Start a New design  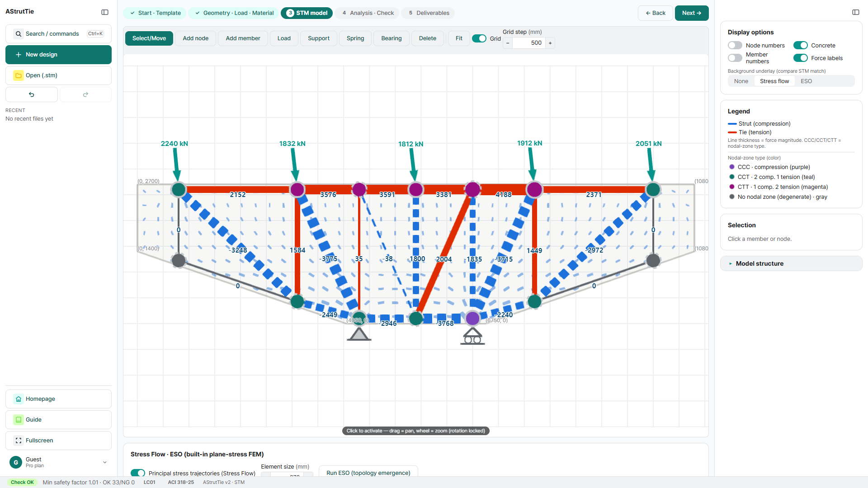click(58, 55)
